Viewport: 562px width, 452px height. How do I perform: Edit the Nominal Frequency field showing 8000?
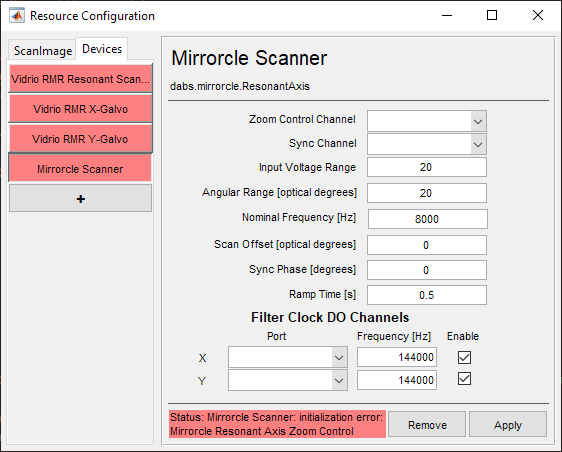427,219
